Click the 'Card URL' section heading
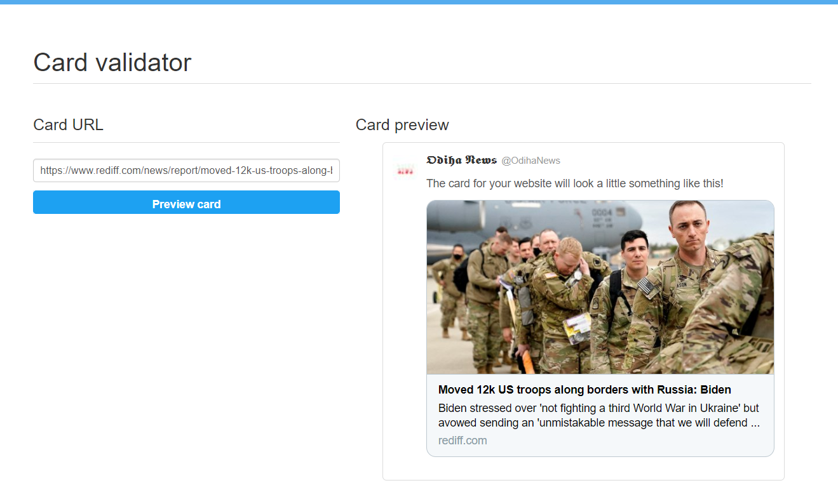The height and width of the screenshot is (504, 838). click(x=68, y=125)
